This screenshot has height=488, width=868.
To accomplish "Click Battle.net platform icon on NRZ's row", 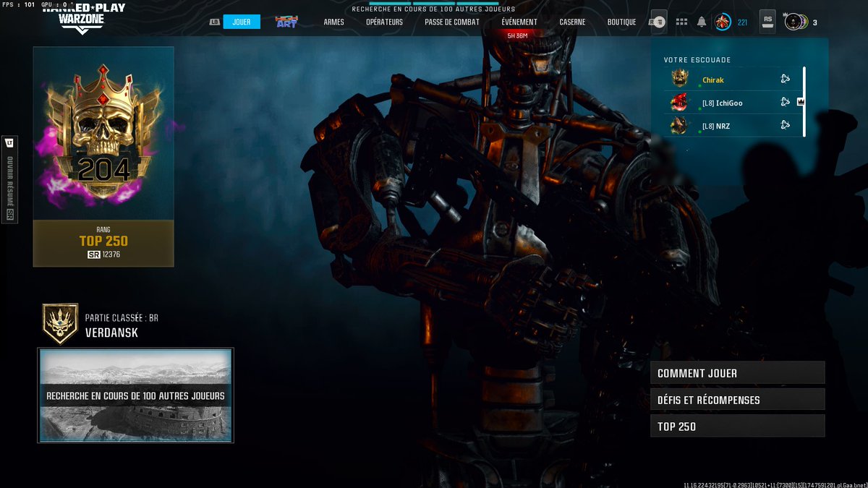I will coord(785,126).
